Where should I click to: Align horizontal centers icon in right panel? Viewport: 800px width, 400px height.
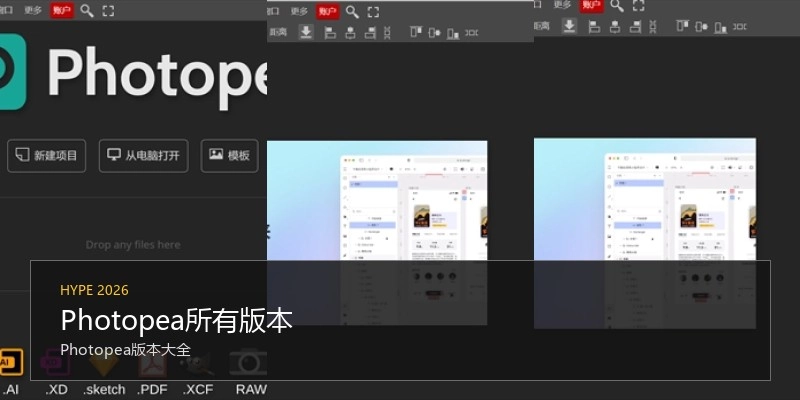pyautogui.click(x=615, y=27)
